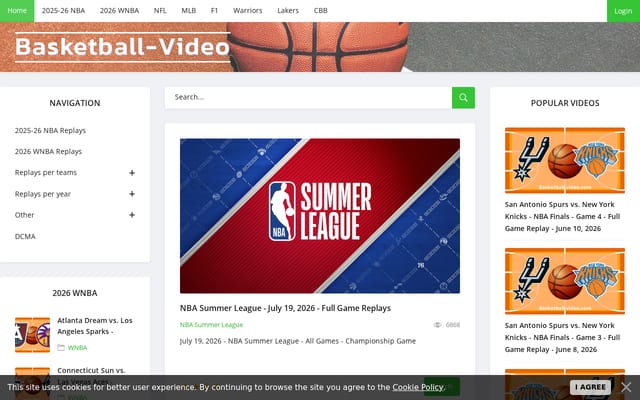This screenshot has height=400, width=640.
Task: Open 2026 WNBA Replays sidebar link
Action: click(x=48, y=151)
